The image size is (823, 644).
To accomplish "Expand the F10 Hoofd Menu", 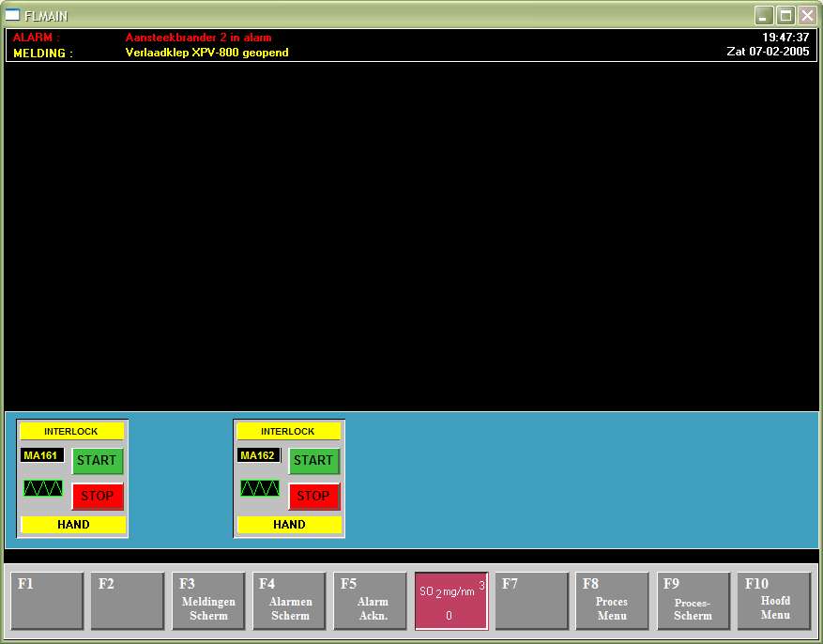I will click(774, 602).
